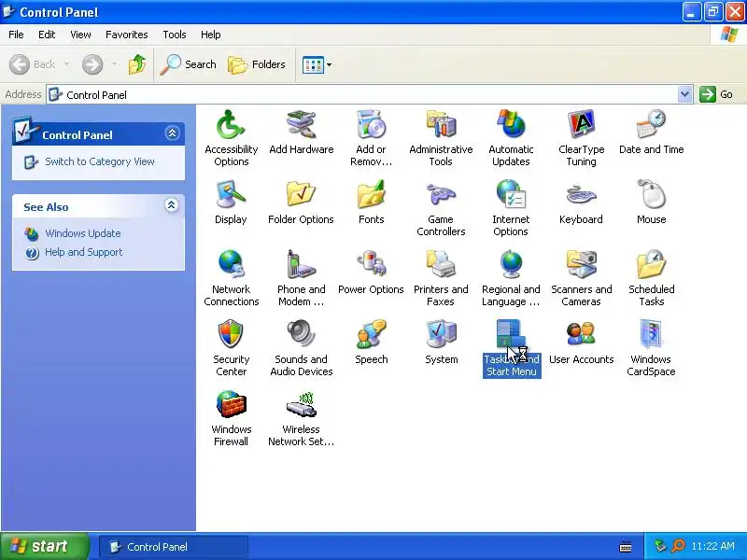The width and height of the screenshot is (747, 560).
Task: Open the View menu
Action: (80, 35)
